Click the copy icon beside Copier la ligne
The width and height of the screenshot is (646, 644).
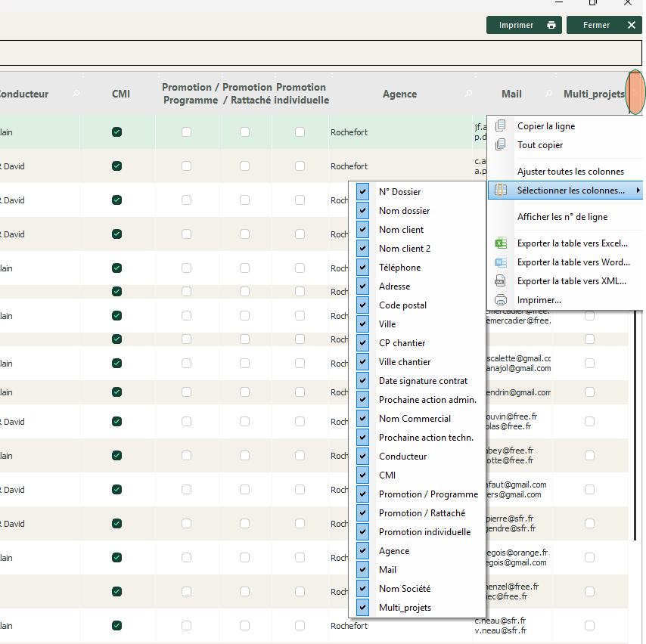pyautogui.click(x=500, y=126)
